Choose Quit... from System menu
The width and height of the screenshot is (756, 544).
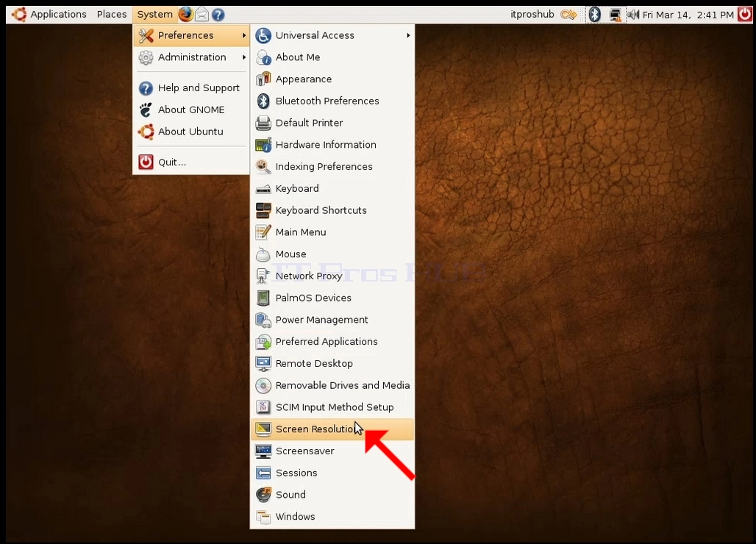191,162
